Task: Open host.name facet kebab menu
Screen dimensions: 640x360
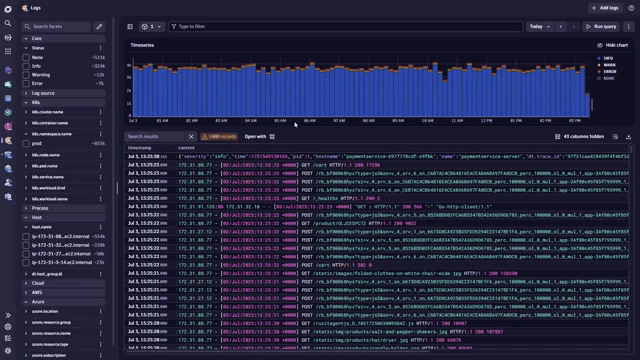Action: 100,227
